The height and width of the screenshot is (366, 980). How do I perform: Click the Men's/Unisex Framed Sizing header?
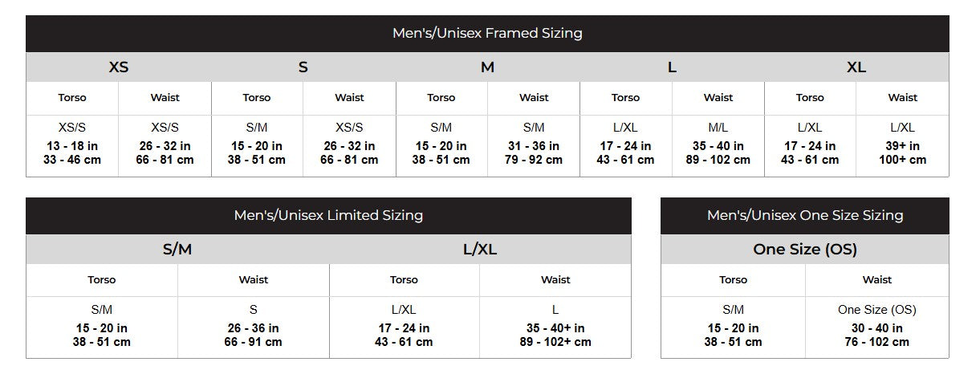coord(487,34)
